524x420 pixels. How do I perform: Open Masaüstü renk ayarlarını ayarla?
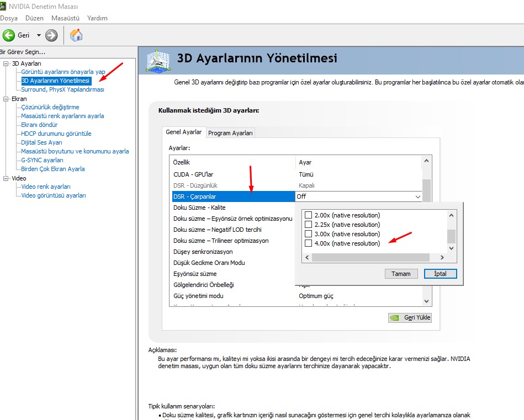62,116
